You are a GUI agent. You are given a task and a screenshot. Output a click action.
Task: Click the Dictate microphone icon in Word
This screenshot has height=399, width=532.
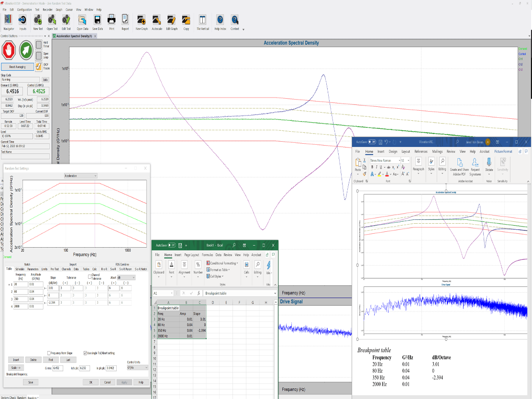489,162
